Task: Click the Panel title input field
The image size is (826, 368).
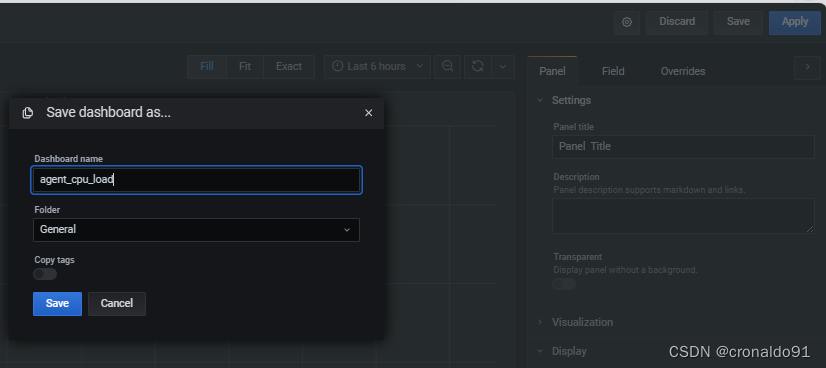Action: (683, 147)
